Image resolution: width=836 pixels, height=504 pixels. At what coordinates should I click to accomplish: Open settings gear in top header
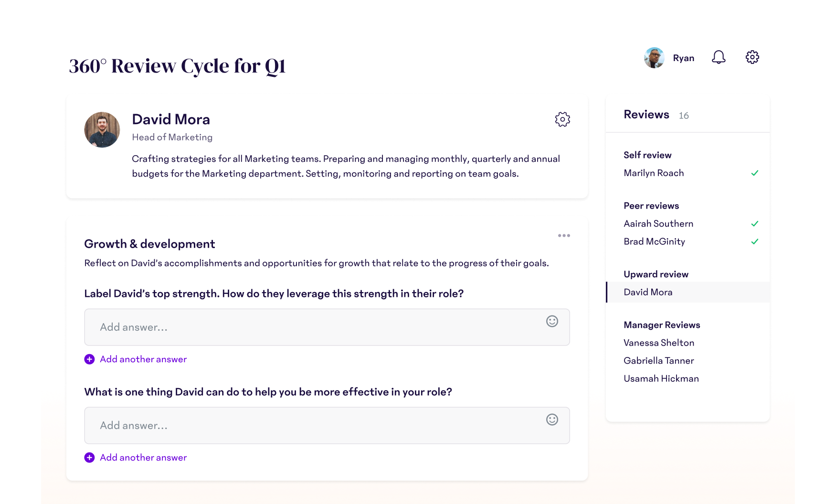752,57
